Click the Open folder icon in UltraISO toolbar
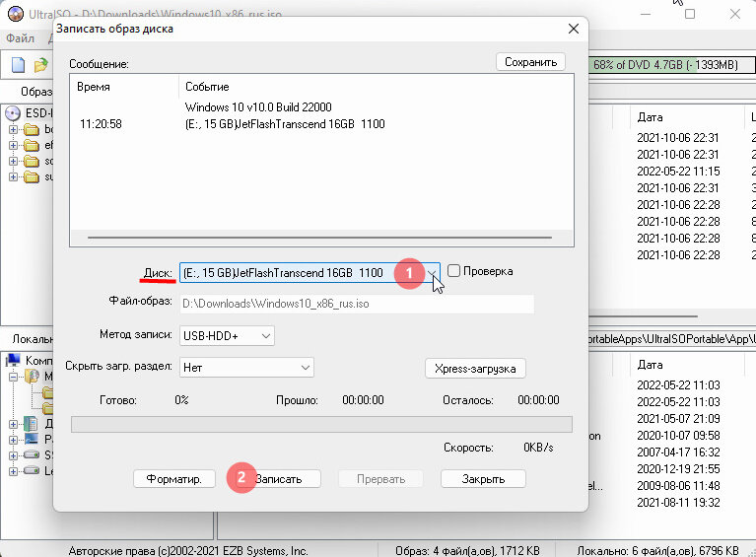 pyautogui.click(x=41, y=65)
